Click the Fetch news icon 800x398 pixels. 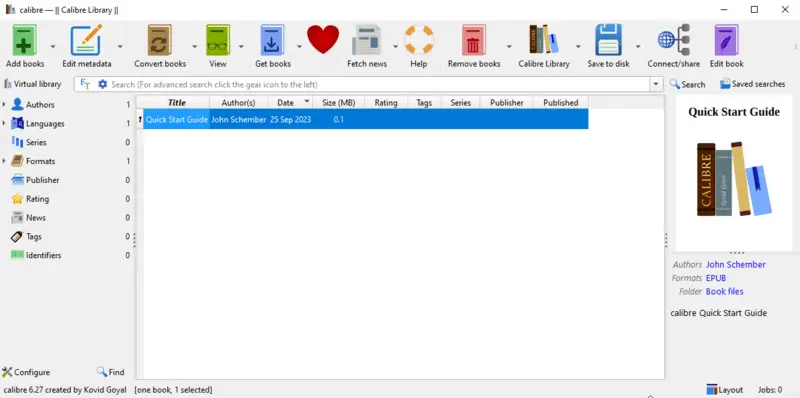point(366,40)
